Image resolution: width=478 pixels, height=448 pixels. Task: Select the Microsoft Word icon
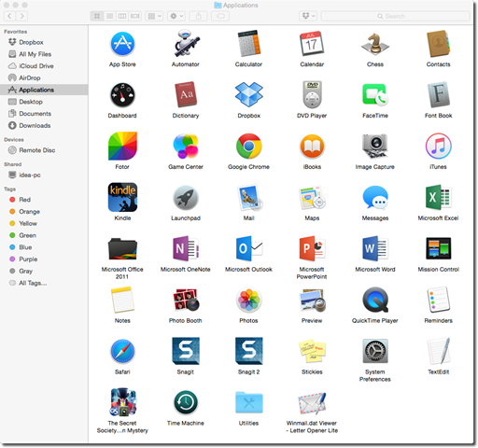tap(375, 249)
